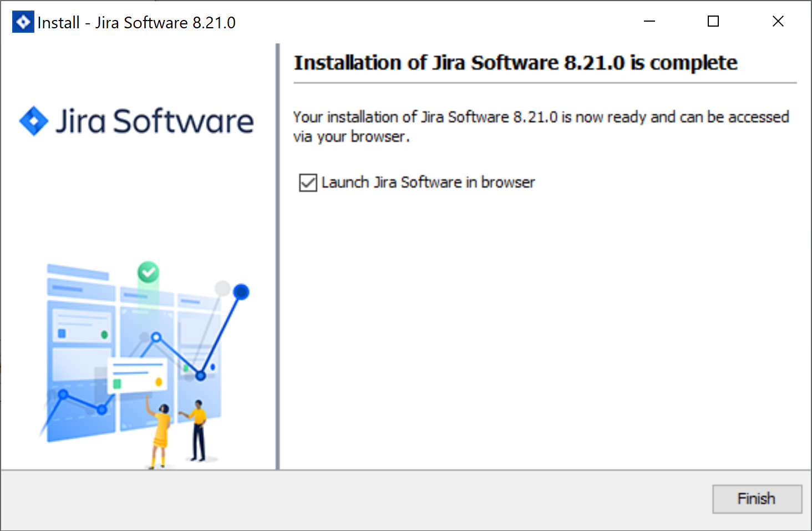Image resolution: width=812 pixels, height=531 pixels.
Task: Click the "Installation of Jira Software 8.21.0 is complete" heading
Action: [516, 63]
